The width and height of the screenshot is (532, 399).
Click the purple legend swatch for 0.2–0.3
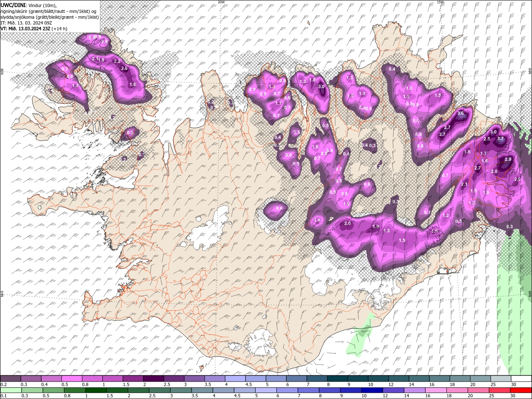pyautogui.click(x=10, y=379)
